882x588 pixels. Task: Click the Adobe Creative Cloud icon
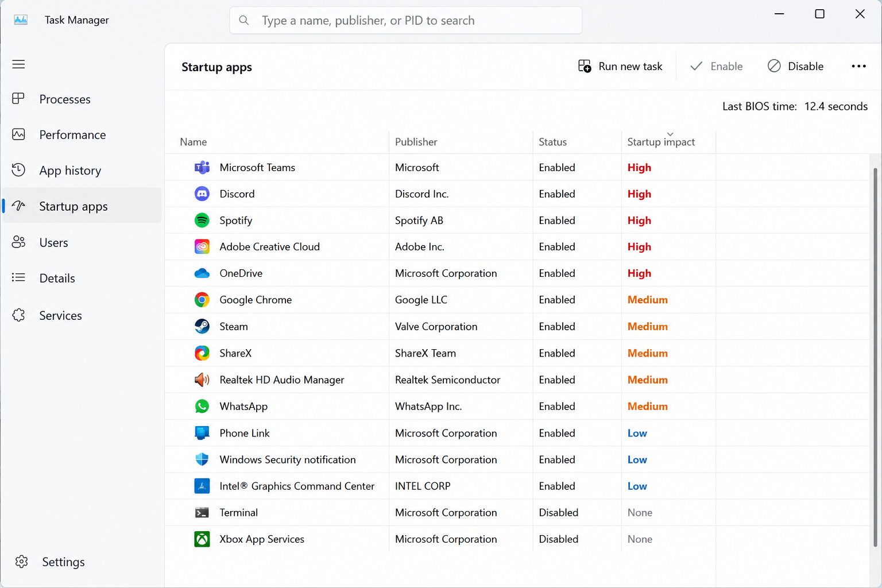click(202, 247)
